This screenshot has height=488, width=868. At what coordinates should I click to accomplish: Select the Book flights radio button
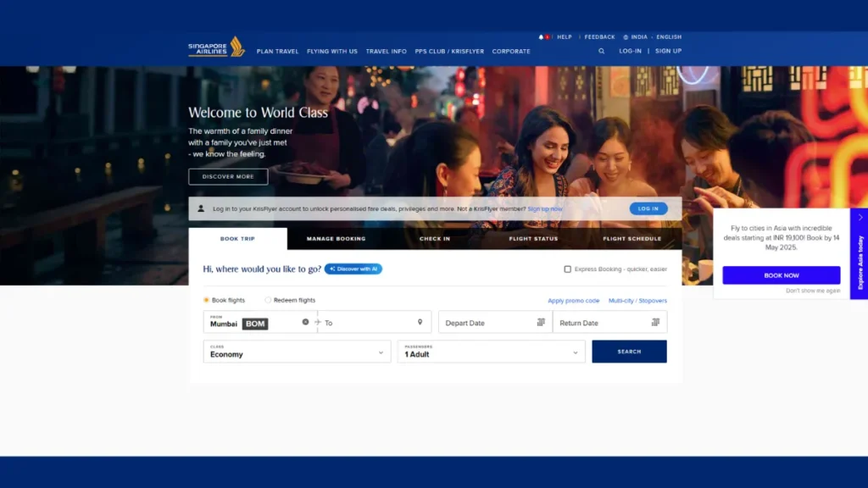pos(207,301)
